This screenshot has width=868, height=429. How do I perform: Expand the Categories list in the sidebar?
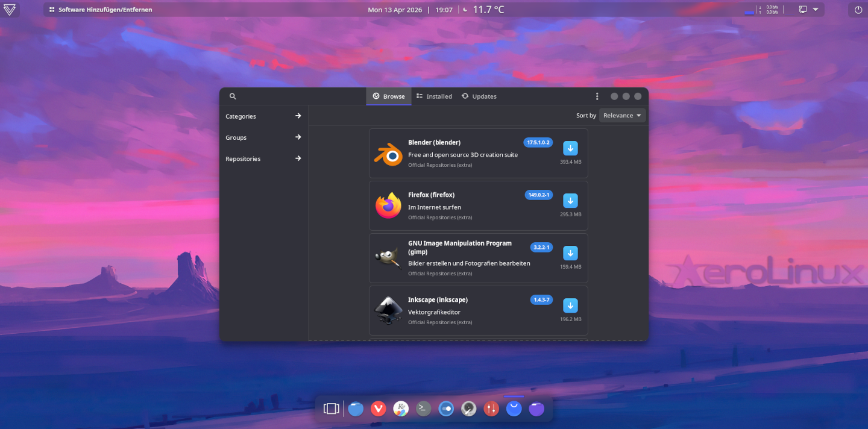click(263, 116)
